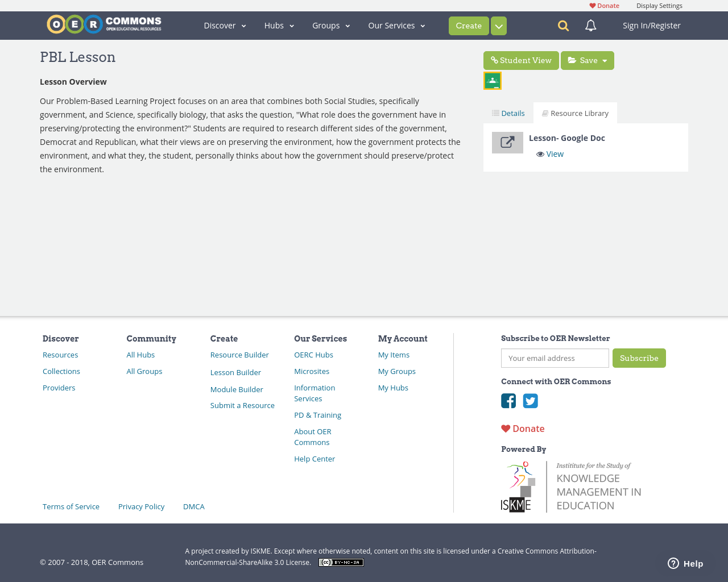Click the Creative Commons BY-NC-SA license badge
Viewport: 728px width, 582px height.
[x=341, y=562]
